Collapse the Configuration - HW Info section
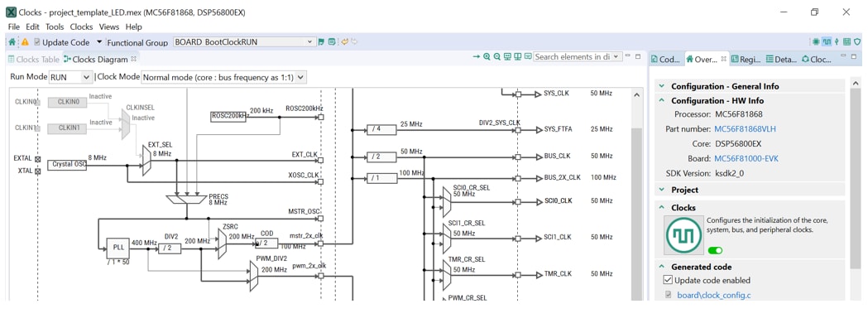 661,101
